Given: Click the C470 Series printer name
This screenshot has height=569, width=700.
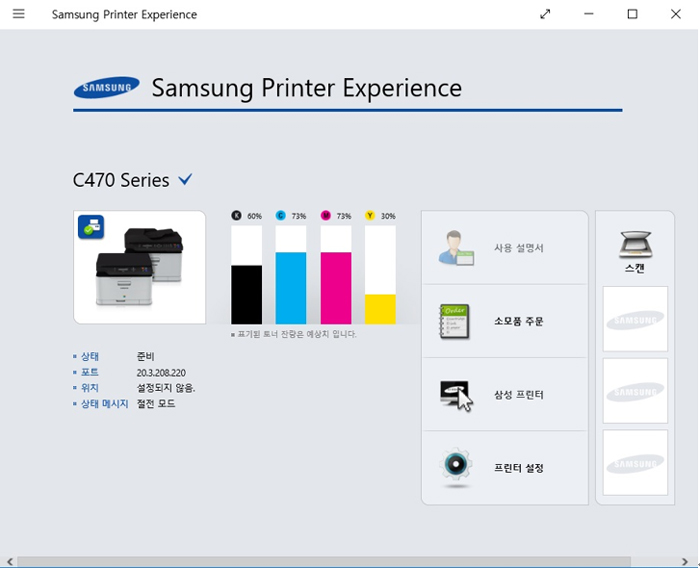Looking at the screenshot, I should pyautogui.click(x=121, y=180).
